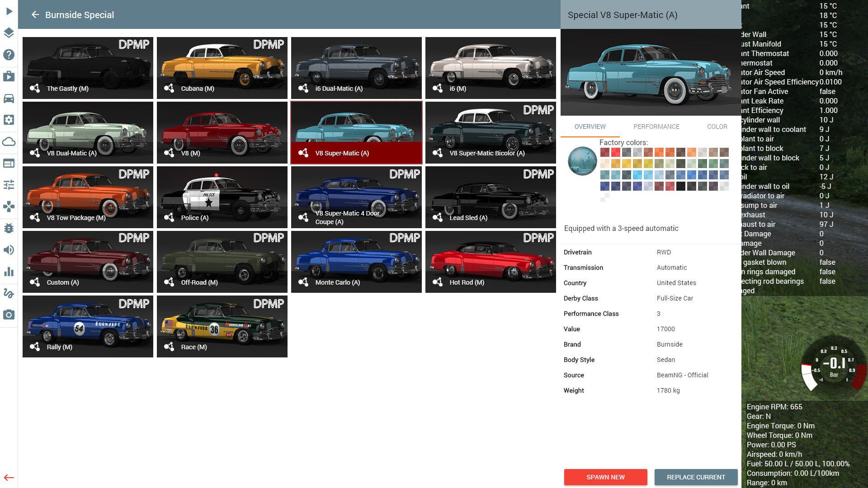Image resolution: width=868 pixels, height=488 pixels.
Task: Click the tuning sliders icon in the sidebar
Action: click(9, 185)
